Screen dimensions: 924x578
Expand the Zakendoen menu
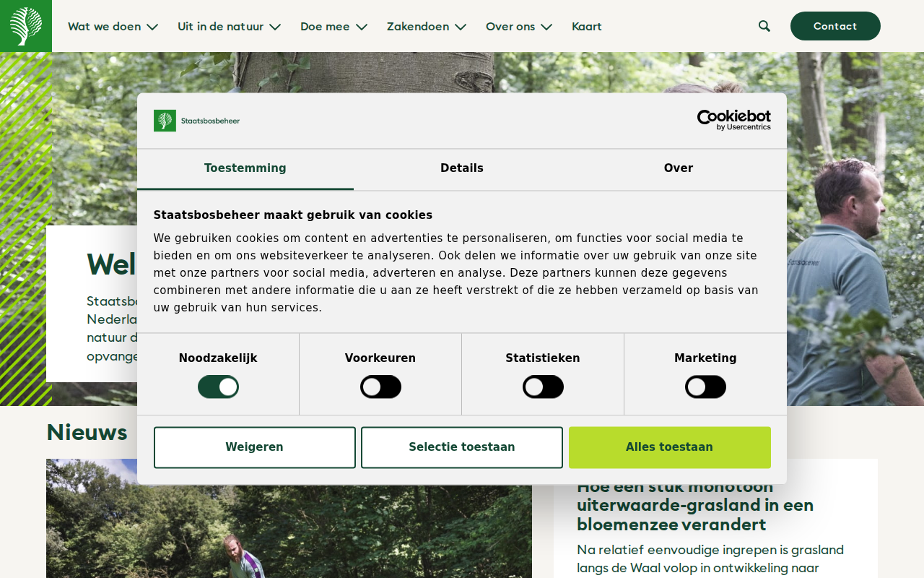tap(426, 27)
